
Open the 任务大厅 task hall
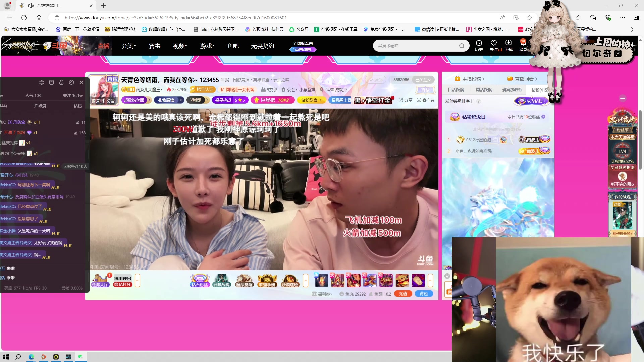click(x=100, y=284)
